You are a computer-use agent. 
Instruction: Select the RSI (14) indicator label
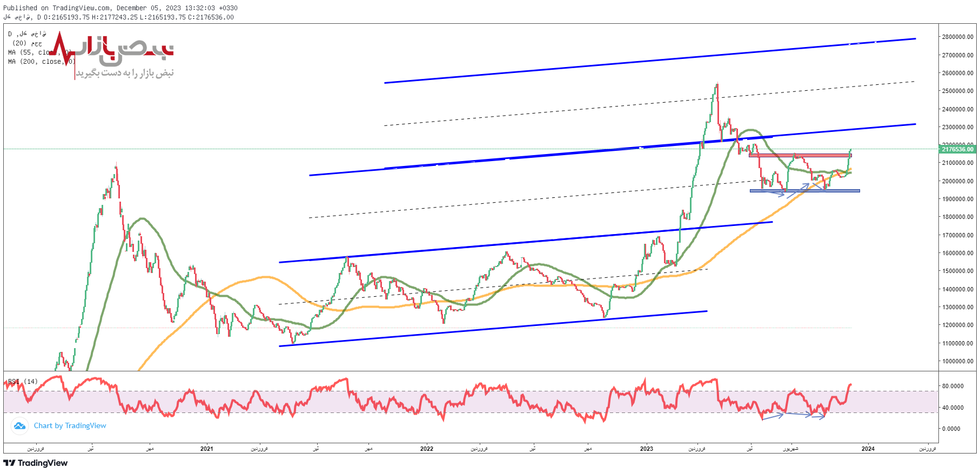point(23,382)
